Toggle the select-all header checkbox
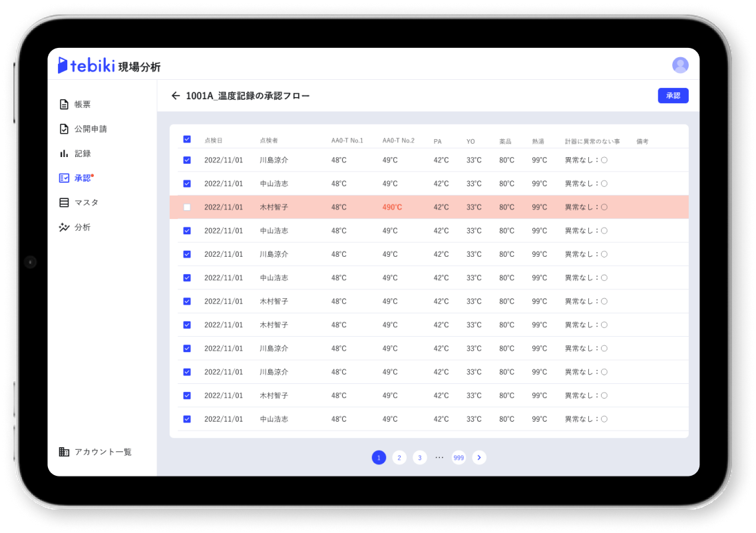The height and width of the screenshot is (533, 756). pyautogui.click(x=187, y=140)
